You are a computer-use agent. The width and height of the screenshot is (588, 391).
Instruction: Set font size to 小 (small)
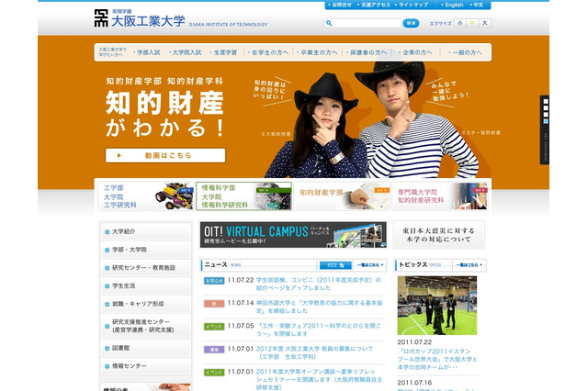pyautogui.click(x=459, y=23)
